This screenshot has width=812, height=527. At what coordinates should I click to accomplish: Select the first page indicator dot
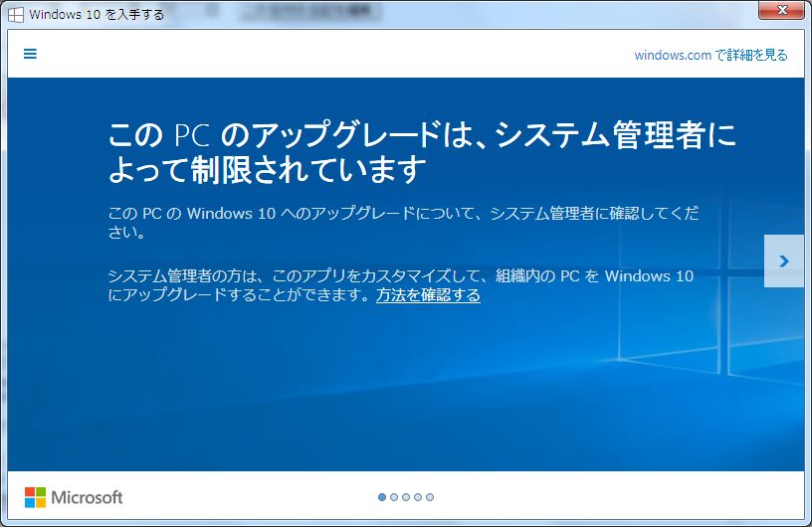pos(382,497)
